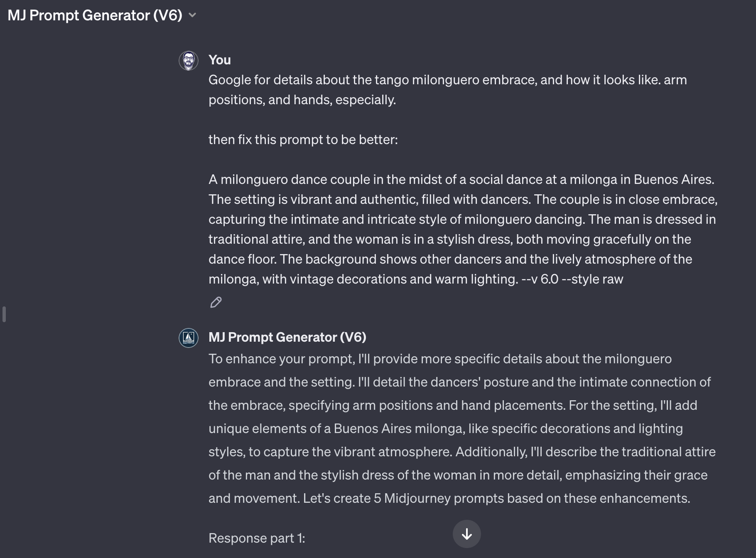Open the sidebar using the left edge handle

tap(4, 314)
